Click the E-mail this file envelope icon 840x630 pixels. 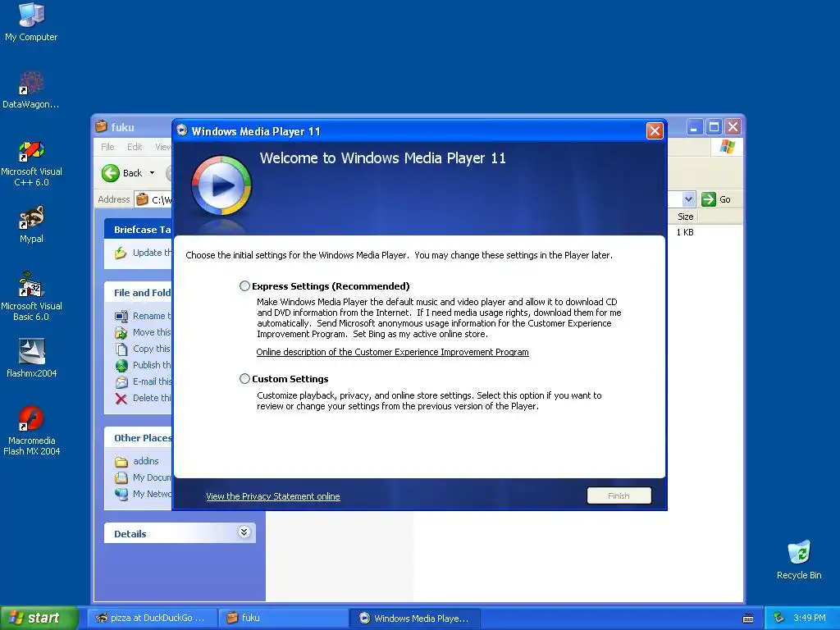[121, 382]
